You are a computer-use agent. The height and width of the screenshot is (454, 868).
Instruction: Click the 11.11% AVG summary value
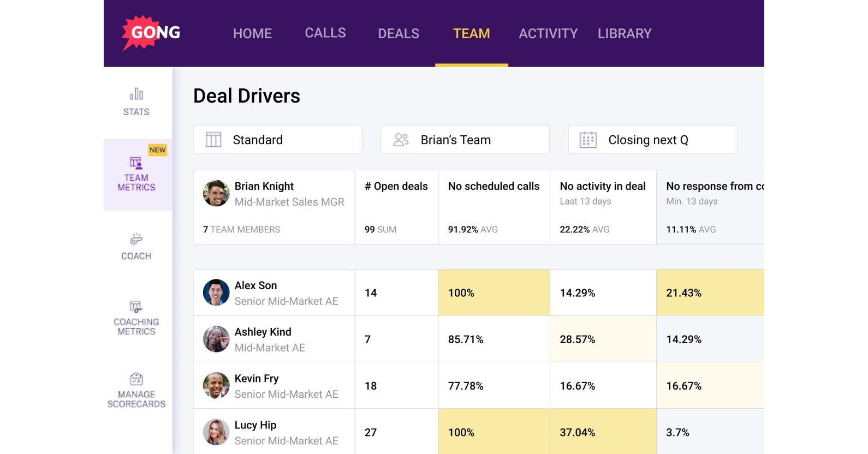691,230
